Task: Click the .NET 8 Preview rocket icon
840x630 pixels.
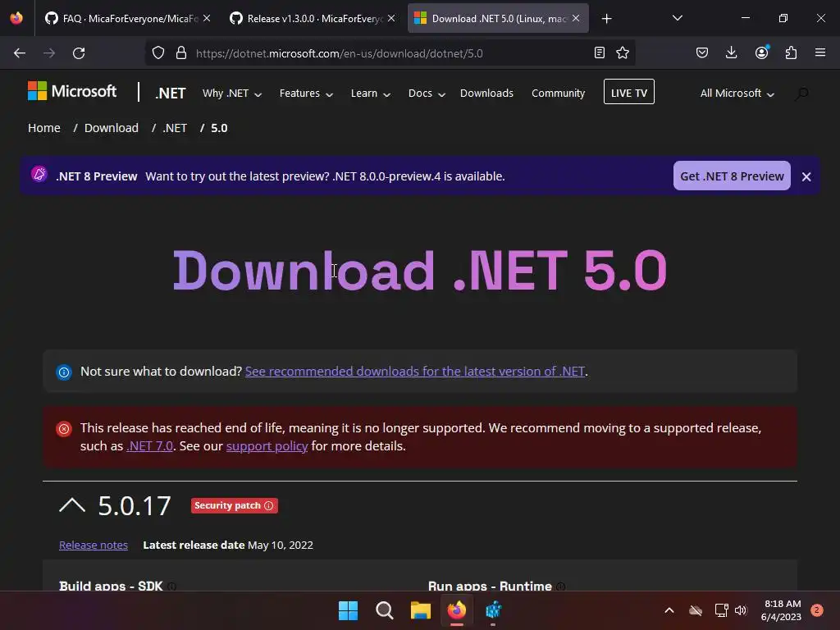Action: 39,174
